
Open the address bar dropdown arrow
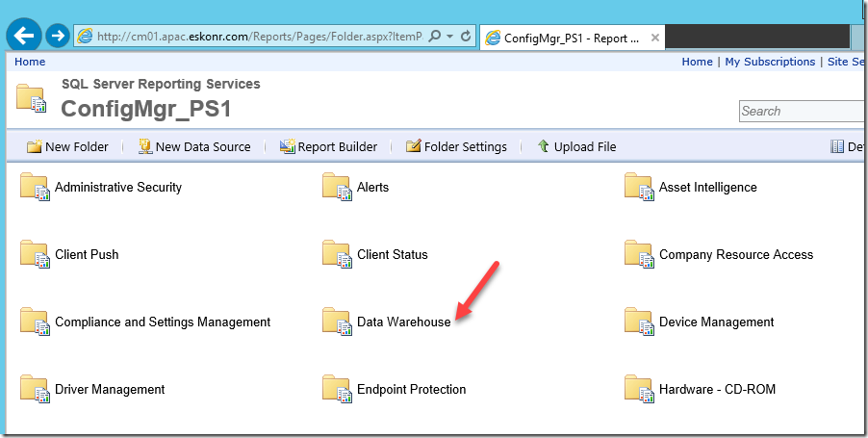tap(449, 37)
